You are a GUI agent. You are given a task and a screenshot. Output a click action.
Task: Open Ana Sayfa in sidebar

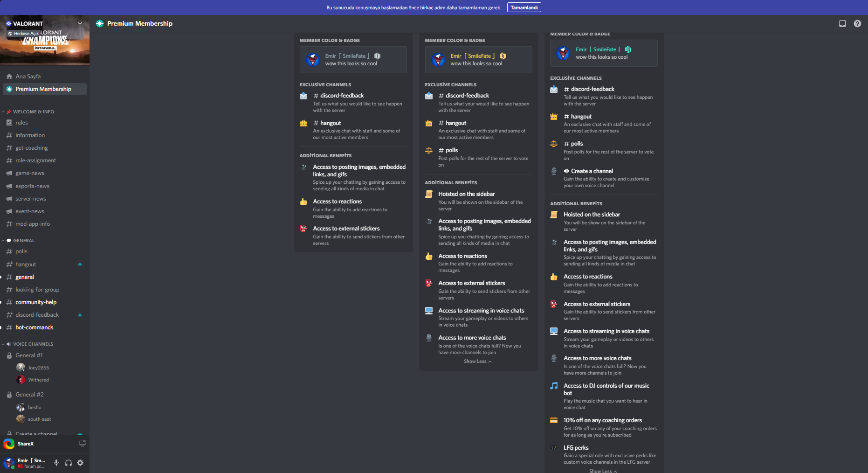point(28,77)
